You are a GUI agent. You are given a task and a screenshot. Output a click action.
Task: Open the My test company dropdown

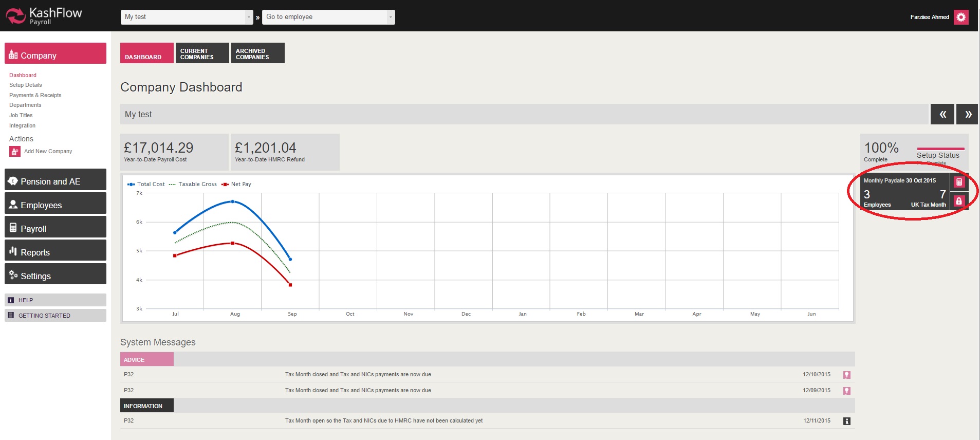click(187, 17)
